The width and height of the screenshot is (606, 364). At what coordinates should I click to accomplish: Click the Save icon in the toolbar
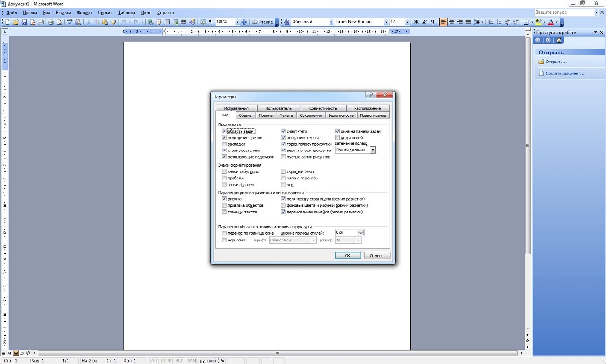pos(24,22)
